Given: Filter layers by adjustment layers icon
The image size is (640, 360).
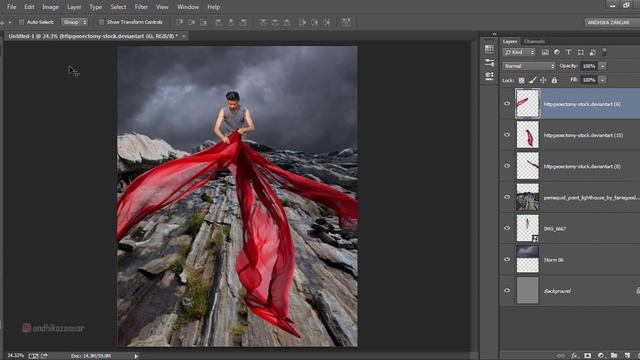Looking at the screenshot, I should [x=557, y=52].
